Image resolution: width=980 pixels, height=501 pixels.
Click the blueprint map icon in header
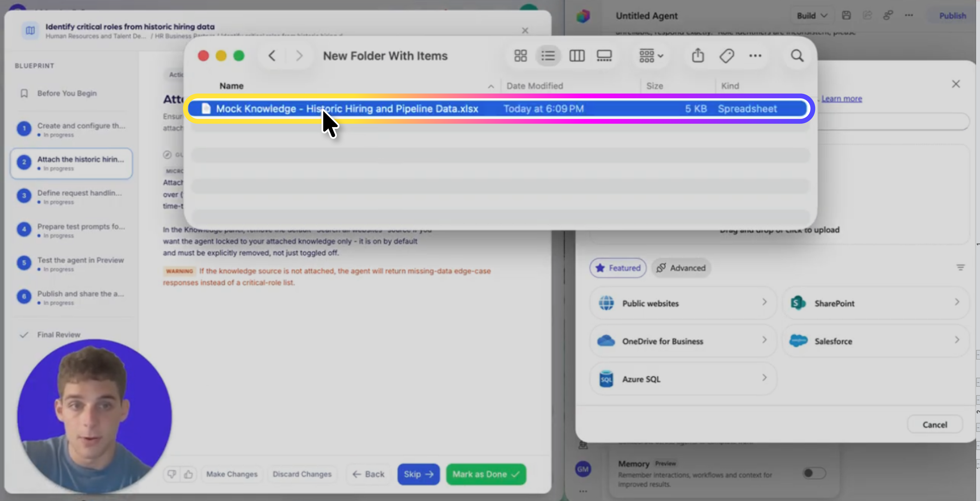pyautogui.click(x=30, y=30)
